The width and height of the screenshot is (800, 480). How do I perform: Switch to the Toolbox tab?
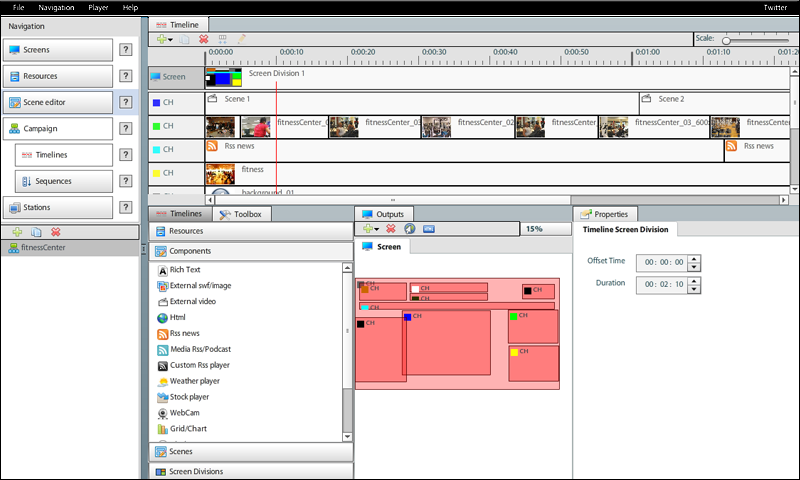coord(240,214)
